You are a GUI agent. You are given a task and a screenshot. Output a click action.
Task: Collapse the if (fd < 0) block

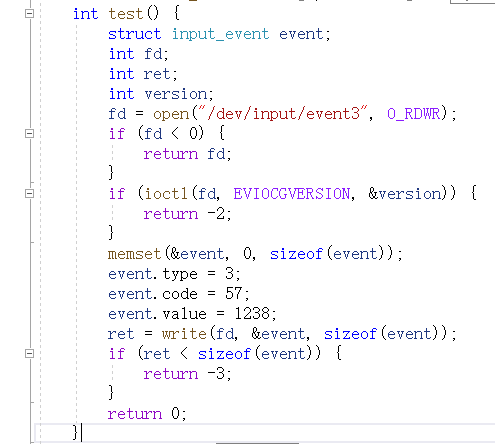pos(29,134)
